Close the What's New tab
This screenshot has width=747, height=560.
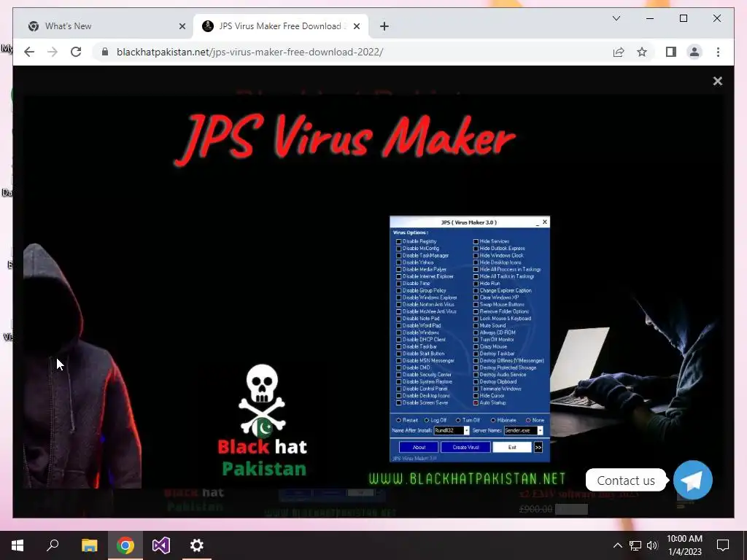182,26
